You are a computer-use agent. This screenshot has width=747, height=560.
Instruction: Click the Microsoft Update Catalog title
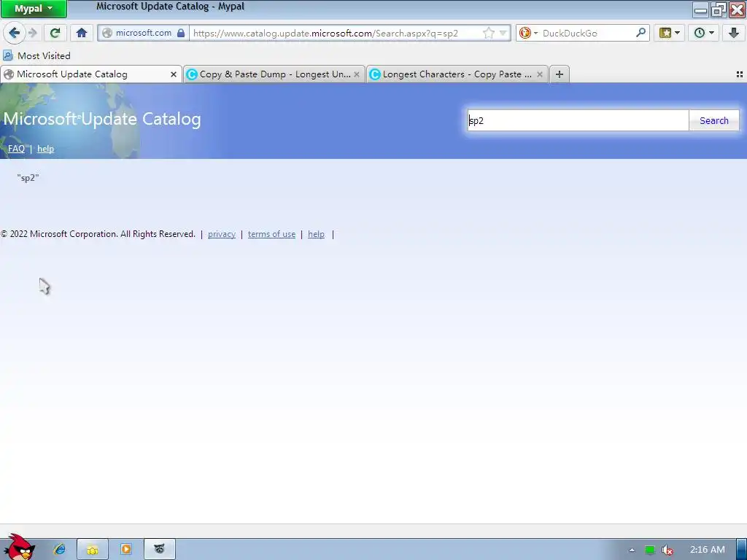[x=102, y=119]
